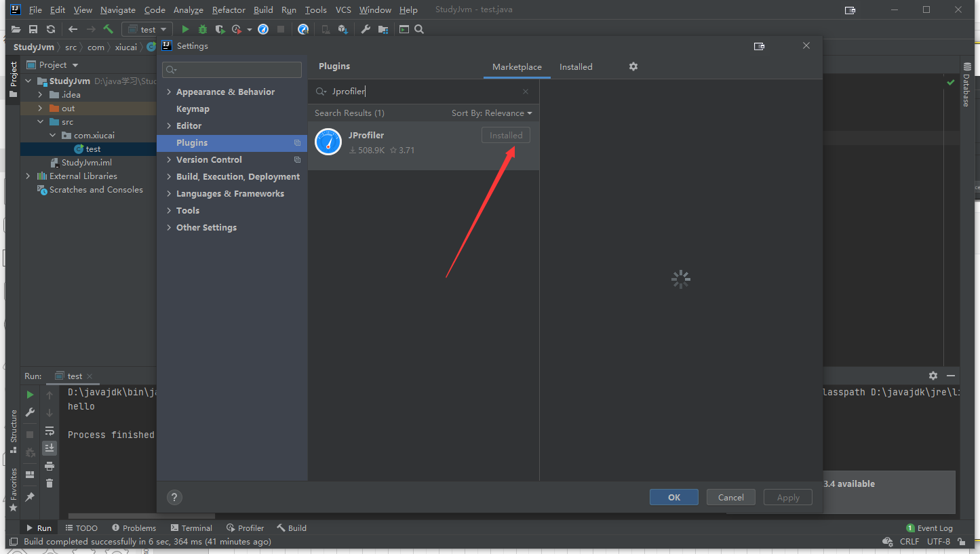Expand Version Control settings

pos(169,159)
